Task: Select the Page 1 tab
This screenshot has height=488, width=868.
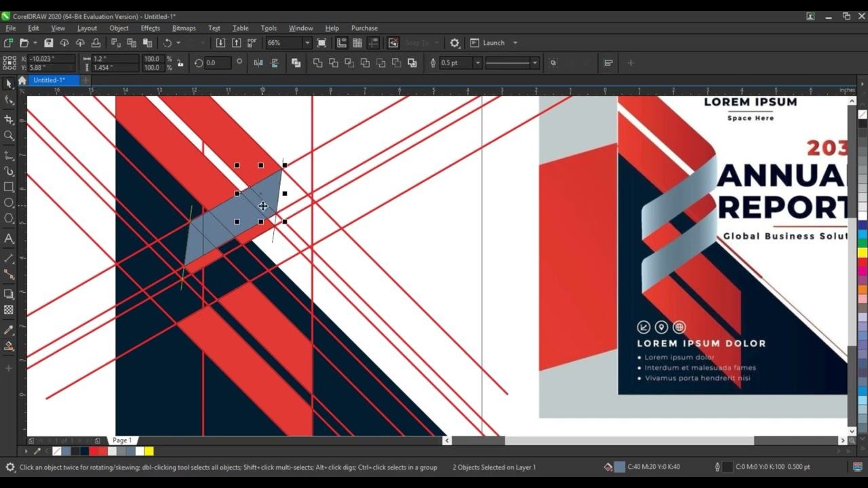Action: [122, 441]
